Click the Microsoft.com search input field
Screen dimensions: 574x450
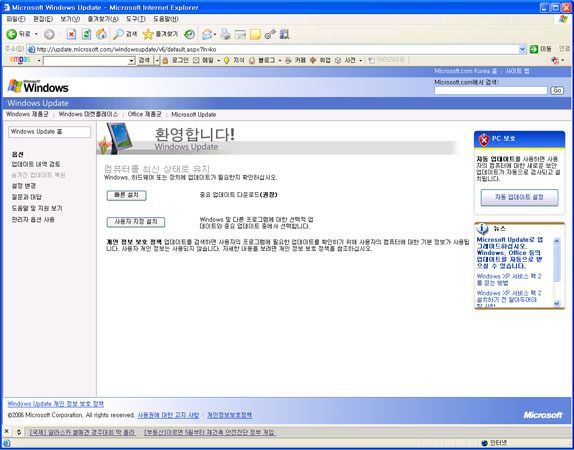click(x=491, y=90)
